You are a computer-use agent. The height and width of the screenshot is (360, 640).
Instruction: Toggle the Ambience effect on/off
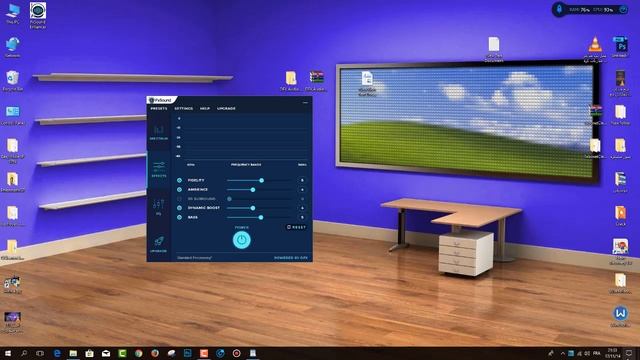[x=179, y=189]
